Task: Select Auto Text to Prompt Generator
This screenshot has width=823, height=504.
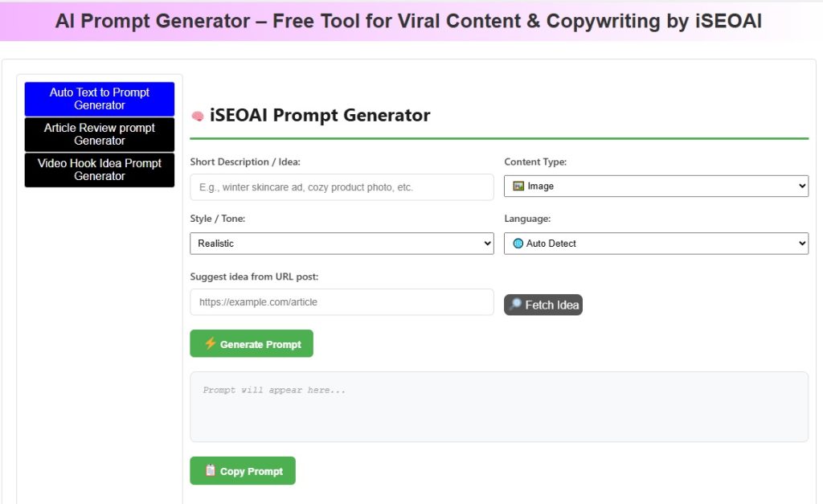Action: pyautogui.click(x=99, y=98)
